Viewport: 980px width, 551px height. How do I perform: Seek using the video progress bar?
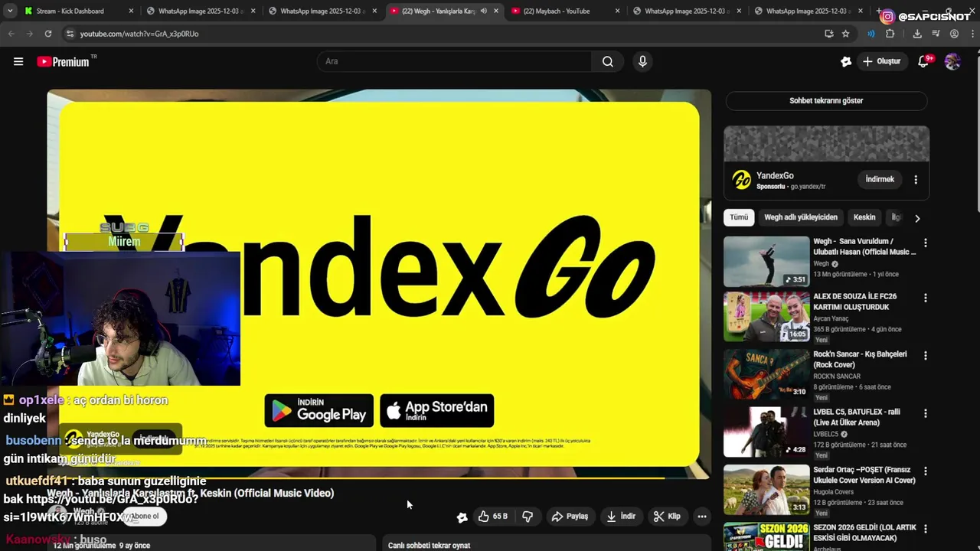[379, 478]
